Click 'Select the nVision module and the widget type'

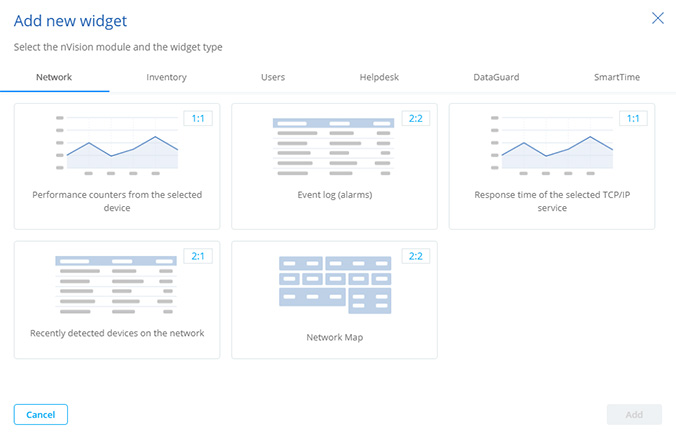click(x=118, y=47)
